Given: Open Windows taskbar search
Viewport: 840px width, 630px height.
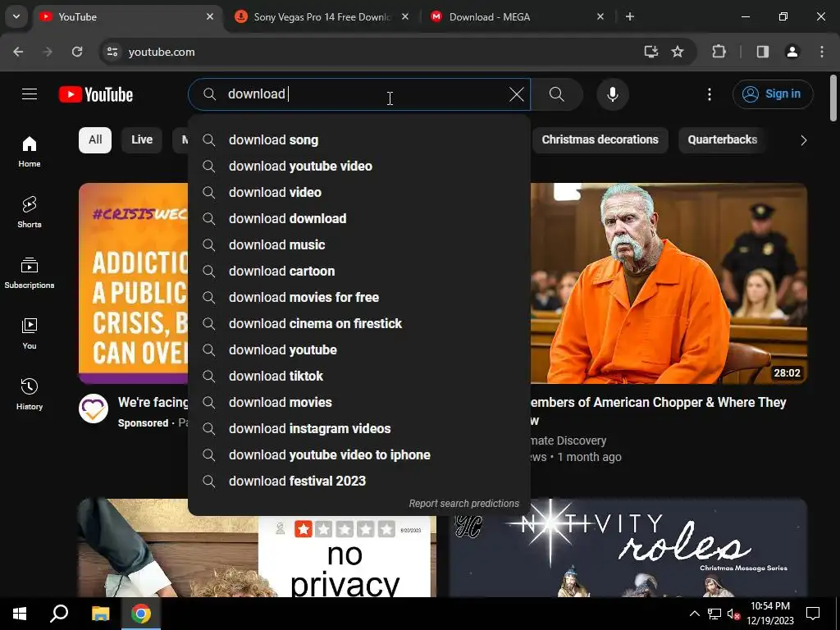Looking at the screenshot, I should tap(59, 614).
